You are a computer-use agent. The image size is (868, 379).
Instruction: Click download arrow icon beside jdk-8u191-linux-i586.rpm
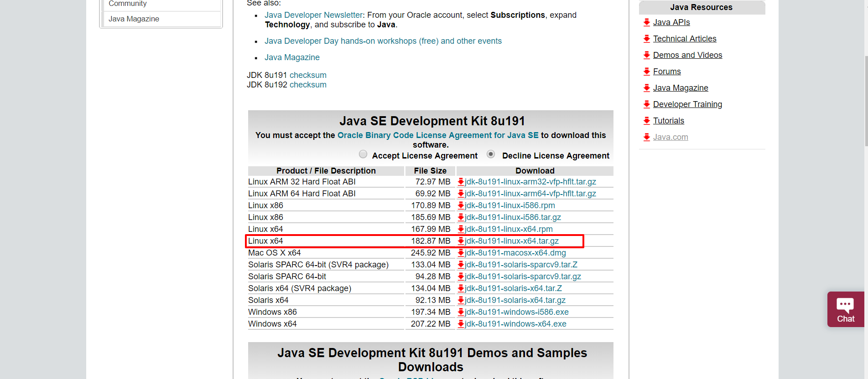pyautogui.click(x=461, y=205)
